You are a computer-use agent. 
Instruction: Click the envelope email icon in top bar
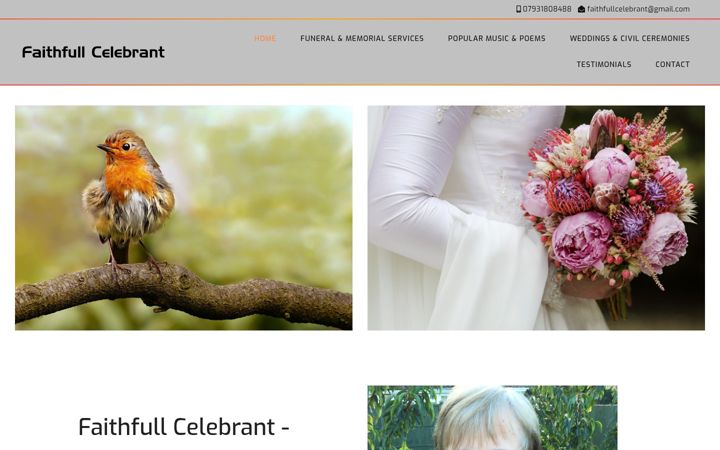tap(581, 9)
